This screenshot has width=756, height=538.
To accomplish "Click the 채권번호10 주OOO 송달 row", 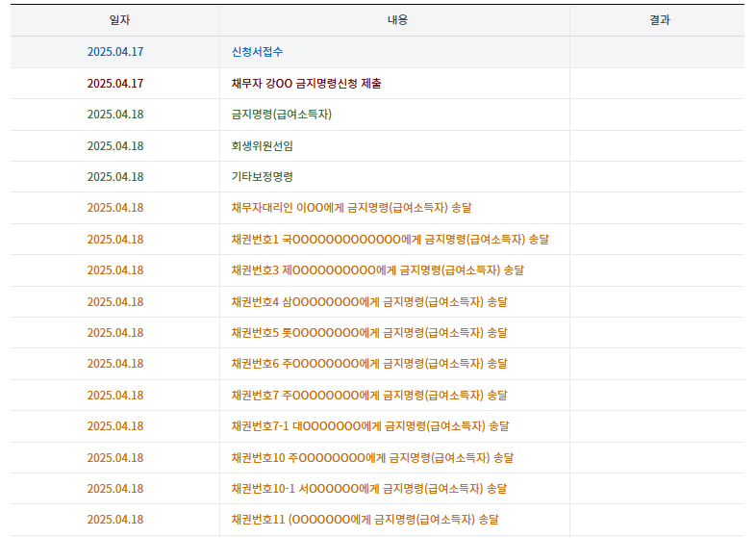I will tap(377, 457).
